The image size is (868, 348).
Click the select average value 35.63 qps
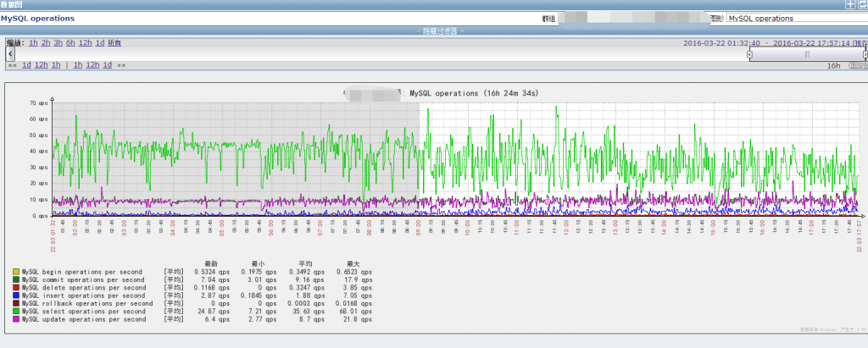pyautogui.click(x=307, y=312)
